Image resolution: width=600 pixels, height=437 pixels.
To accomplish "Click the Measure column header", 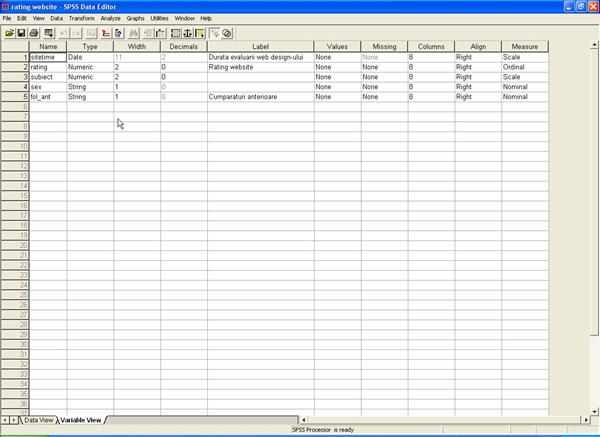I will (524, 47).
